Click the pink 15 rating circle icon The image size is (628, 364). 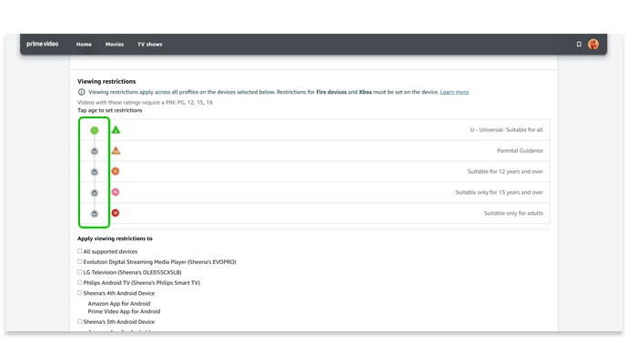point(116,192)
